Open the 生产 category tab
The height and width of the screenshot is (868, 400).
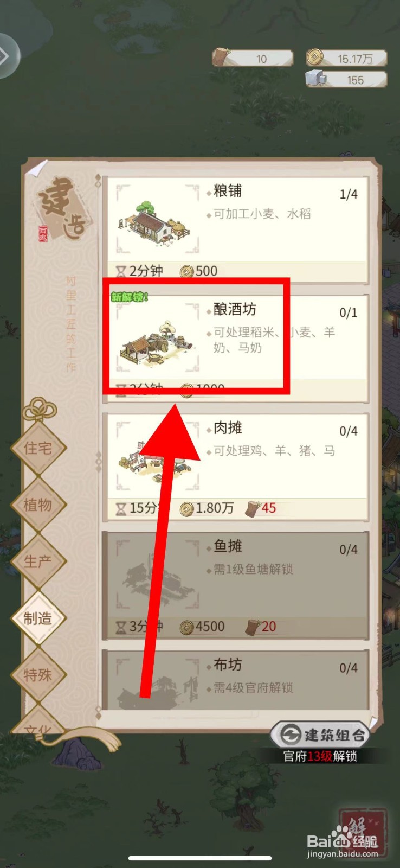point(38,561)
